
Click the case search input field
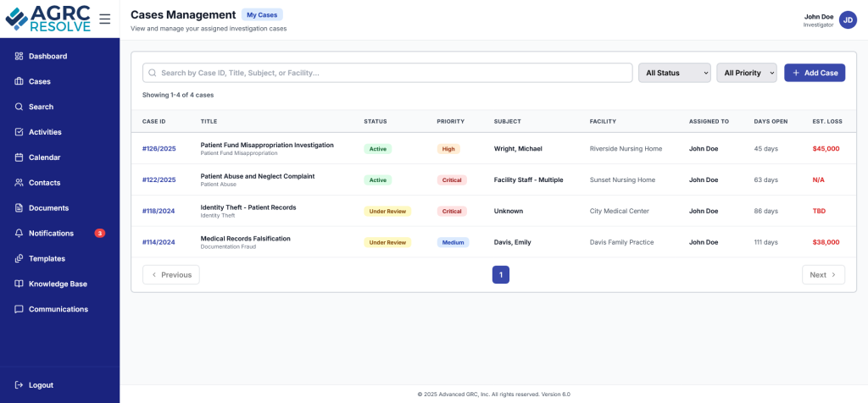387,73
